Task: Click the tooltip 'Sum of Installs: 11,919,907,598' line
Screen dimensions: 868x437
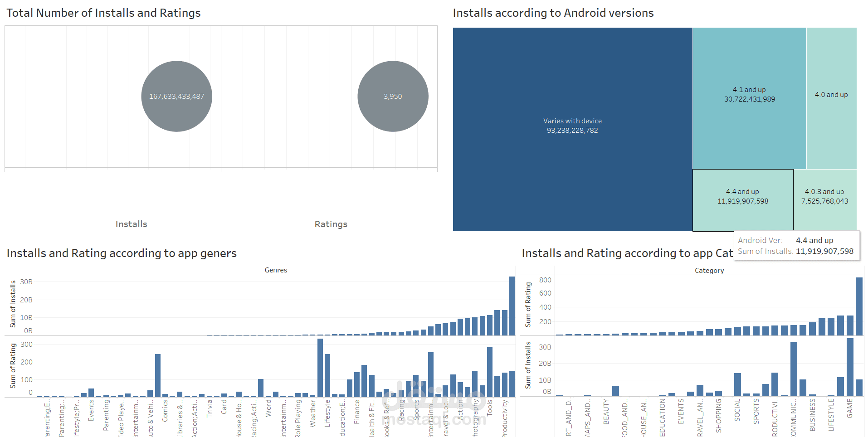Action: (x=795, y=251)
